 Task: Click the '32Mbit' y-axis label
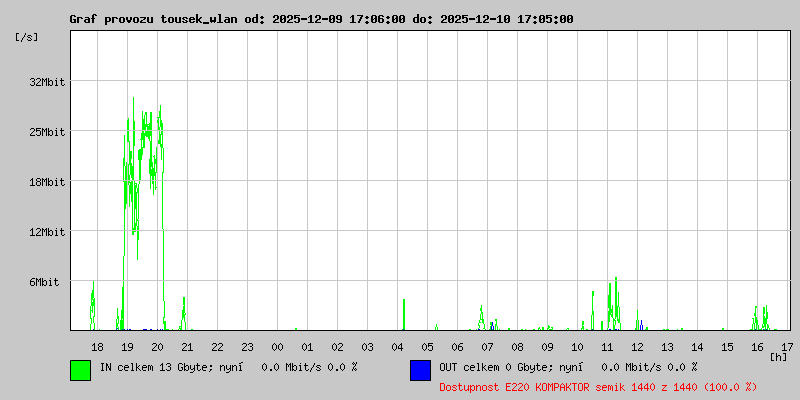[x=47, y=82]
